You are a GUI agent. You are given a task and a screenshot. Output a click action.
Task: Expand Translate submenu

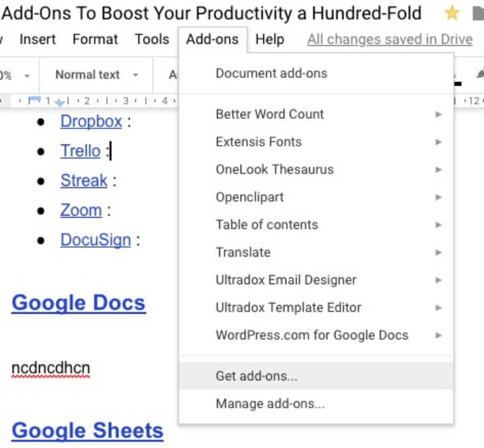click(316, 253)
